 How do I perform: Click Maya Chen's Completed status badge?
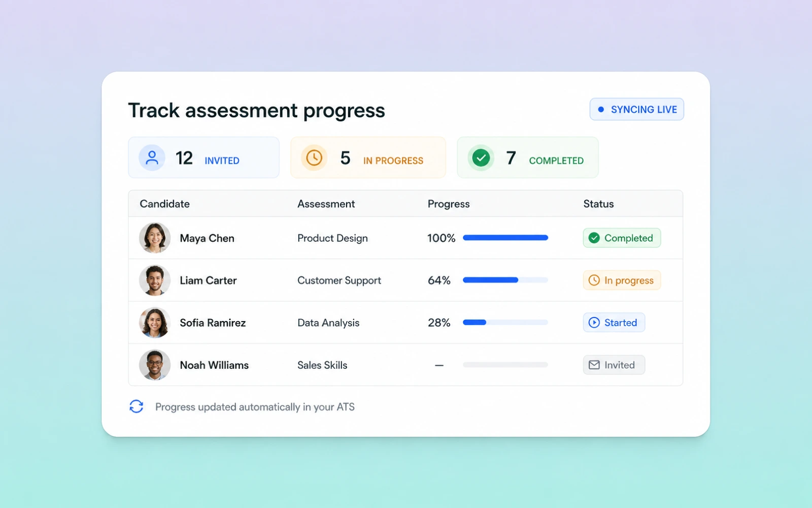622,238
